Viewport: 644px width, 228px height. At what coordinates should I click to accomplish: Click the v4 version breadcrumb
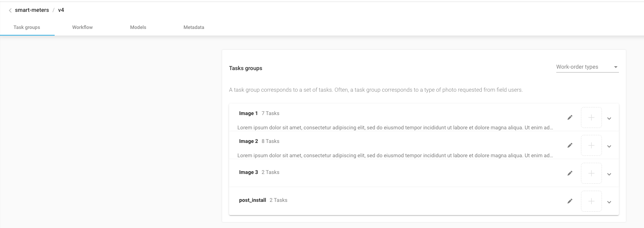click(x=61, y=10)
